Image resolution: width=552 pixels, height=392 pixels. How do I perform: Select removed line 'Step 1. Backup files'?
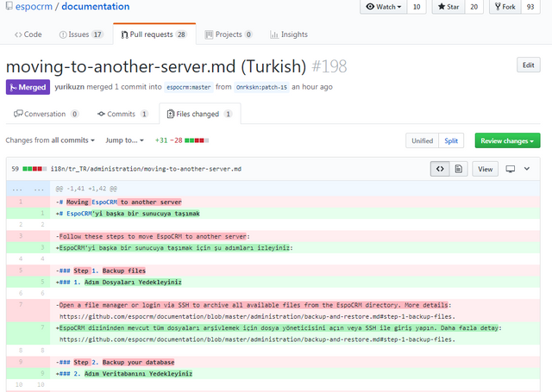click(273, 271)
